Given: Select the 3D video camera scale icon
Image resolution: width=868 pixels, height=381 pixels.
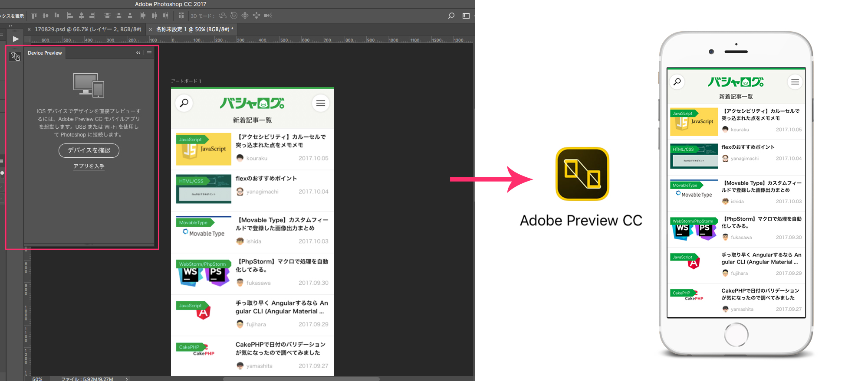Looking at the screenshot, I should (x=268, y=16).
